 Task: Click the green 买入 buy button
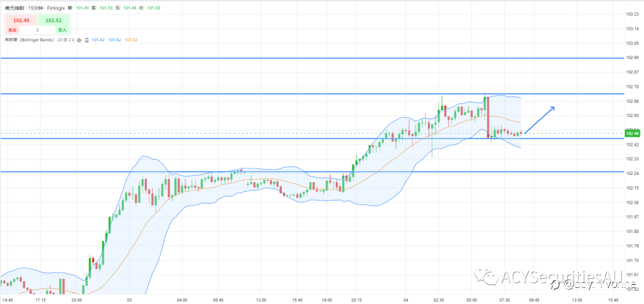coord(62,30)
